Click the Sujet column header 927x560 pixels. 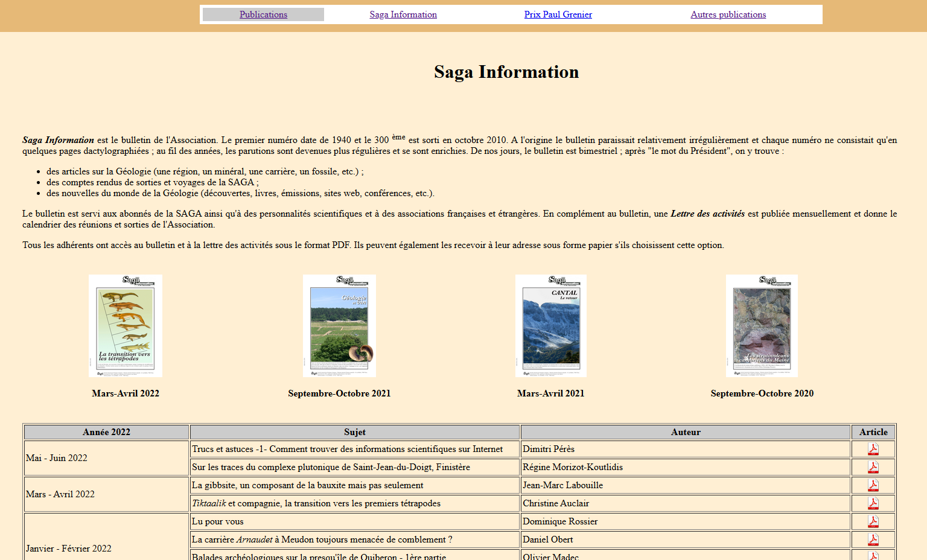355,432
